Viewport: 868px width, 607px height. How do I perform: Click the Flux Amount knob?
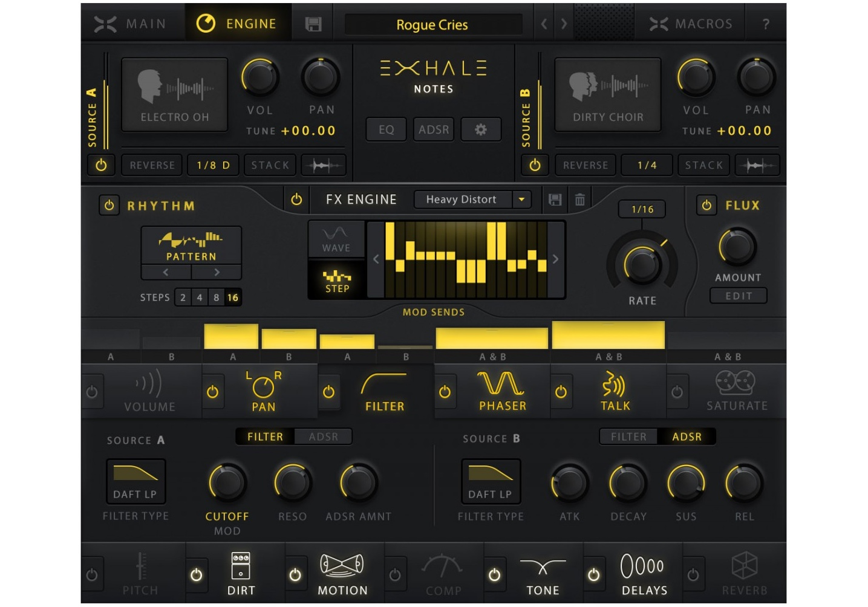(x=737, y=247)
